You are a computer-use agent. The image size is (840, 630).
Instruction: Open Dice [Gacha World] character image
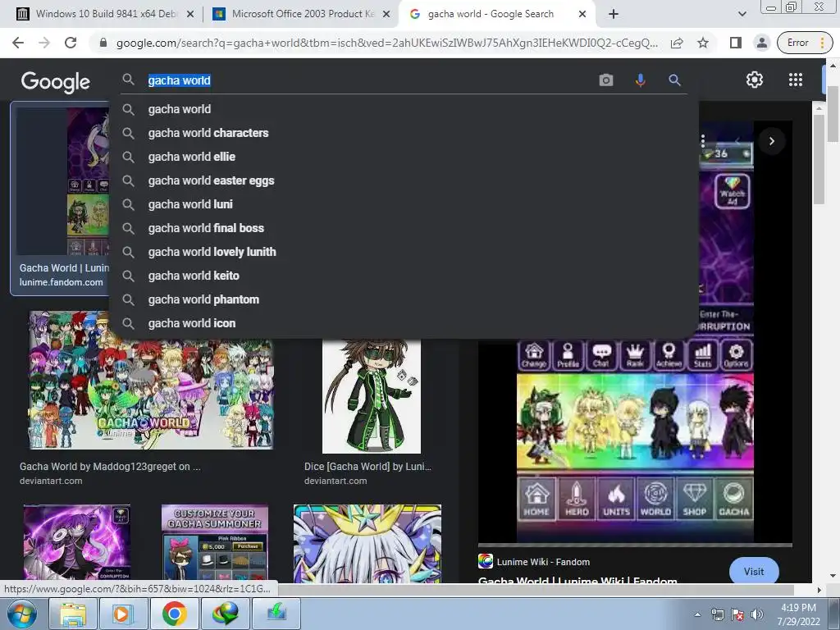coord(372,396)
